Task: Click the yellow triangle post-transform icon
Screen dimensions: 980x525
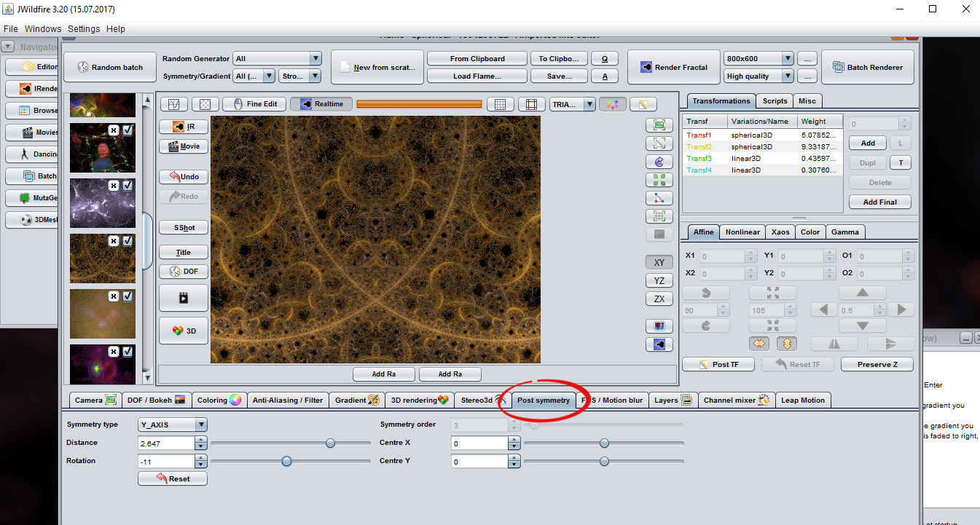Action: pyautogui.click(x=643, y=104)
